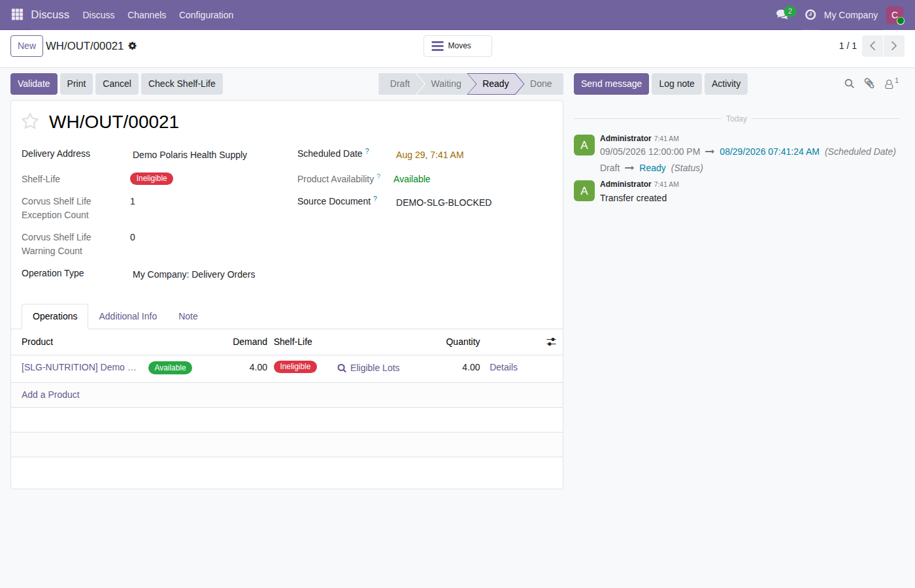This screenshot has height=588, width=915.
Task: Open Details link on product line
Action: (503, 367)
